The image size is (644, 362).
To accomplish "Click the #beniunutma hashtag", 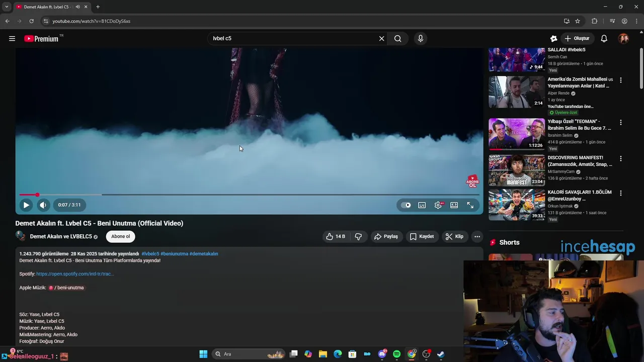I will tap(174, 254).
